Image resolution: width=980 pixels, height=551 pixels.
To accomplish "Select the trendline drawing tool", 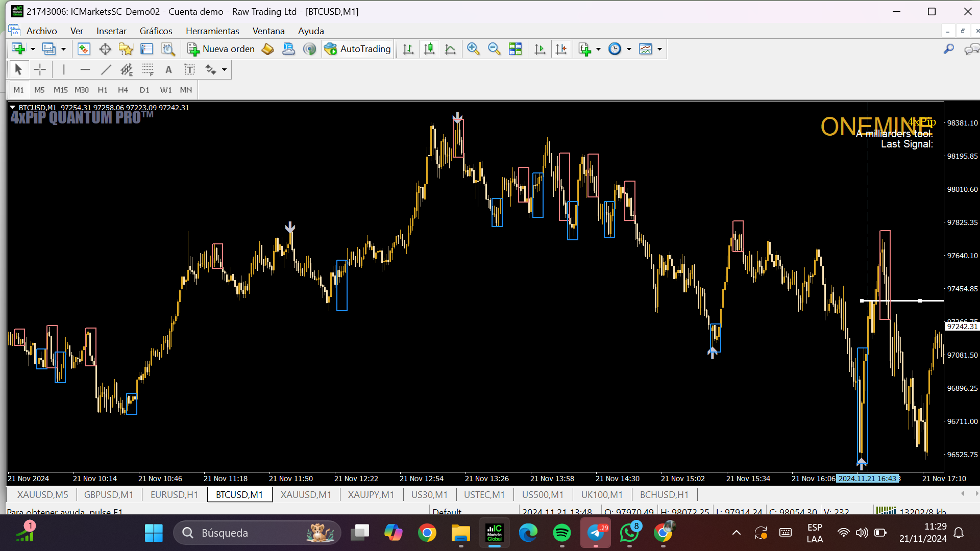I will pos(106,70).
